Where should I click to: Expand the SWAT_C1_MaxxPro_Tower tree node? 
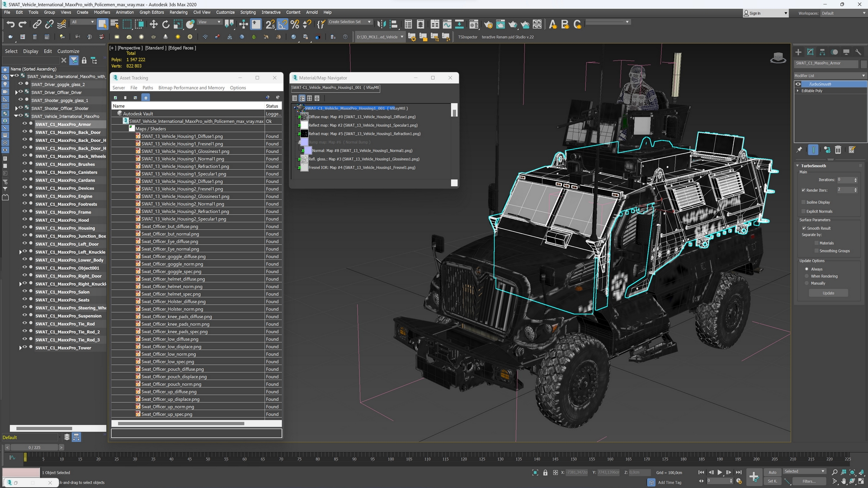coord(20,348)
